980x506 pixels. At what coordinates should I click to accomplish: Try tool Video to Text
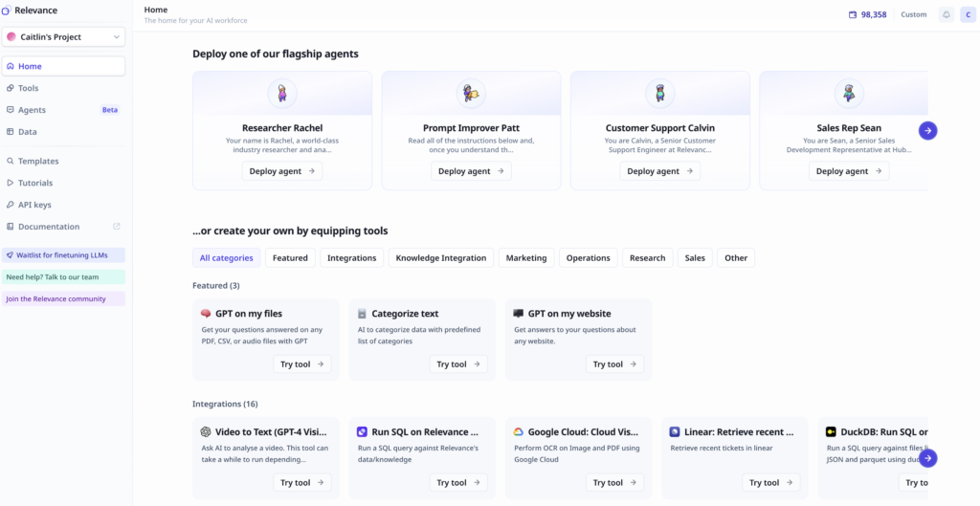(302, 482)
